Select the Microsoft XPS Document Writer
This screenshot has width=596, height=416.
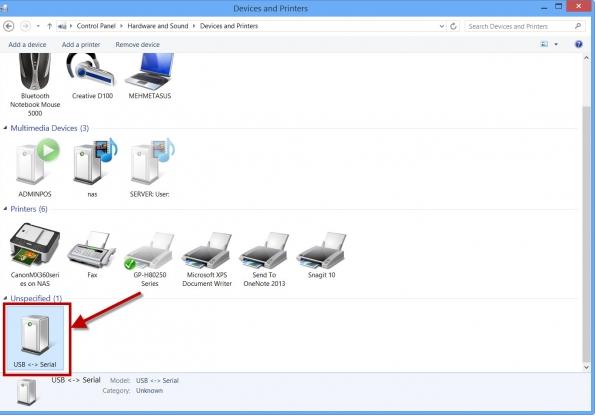(207, 259)
